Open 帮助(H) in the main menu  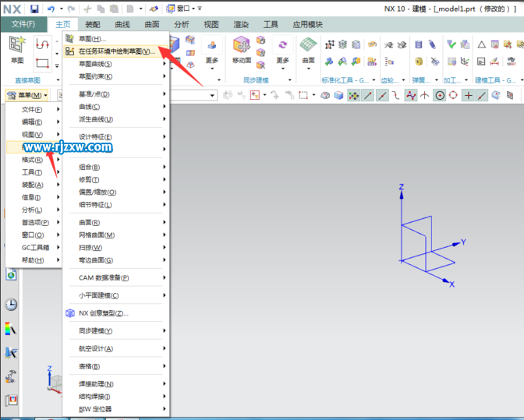click(34, 260)
